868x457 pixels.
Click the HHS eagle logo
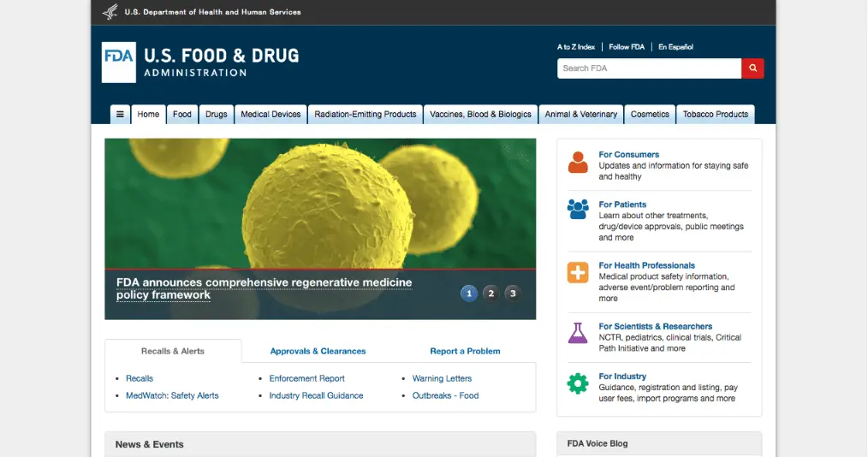[110, 12]
